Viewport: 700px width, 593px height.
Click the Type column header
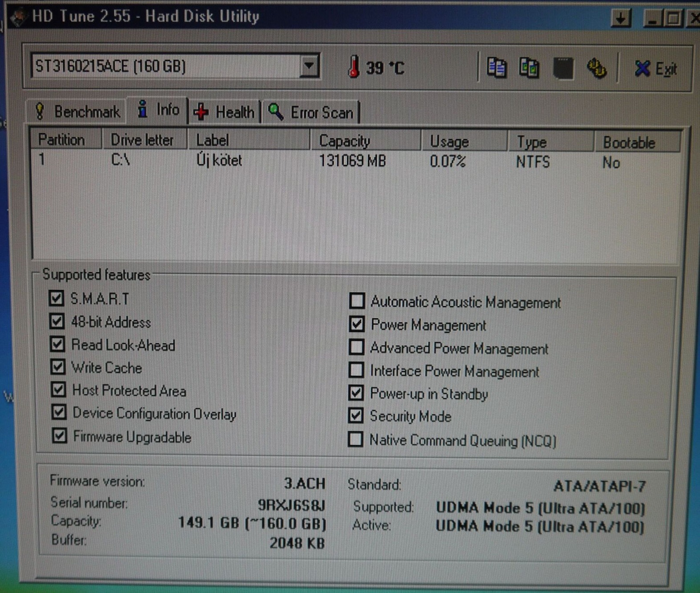[x=550, y=142]
